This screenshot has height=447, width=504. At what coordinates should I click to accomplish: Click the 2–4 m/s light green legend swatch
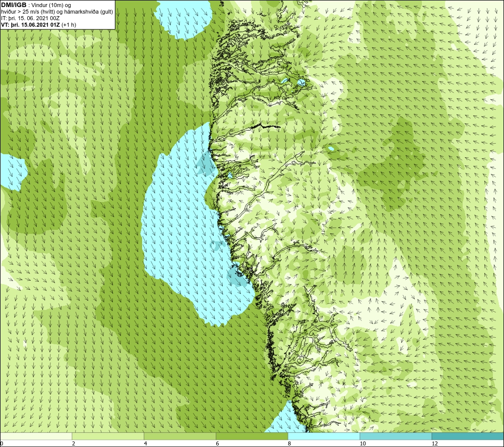(x=108, y=436)
